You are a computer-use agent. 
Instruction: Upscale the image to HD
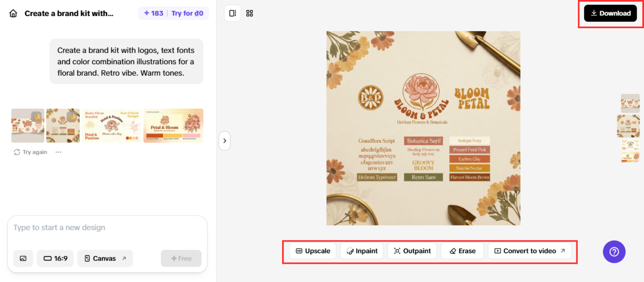pos(313,251)
